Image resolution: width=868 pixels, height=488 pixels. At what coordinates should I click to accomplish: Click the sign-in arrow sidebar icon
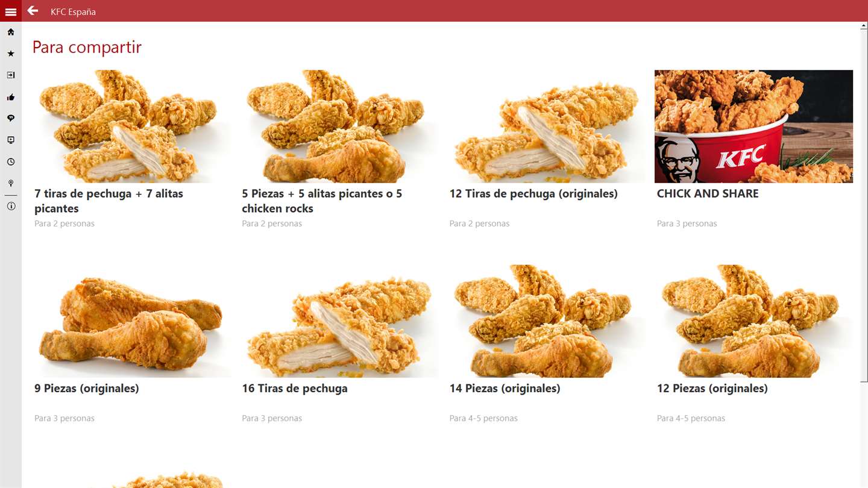tap(11, 75)
